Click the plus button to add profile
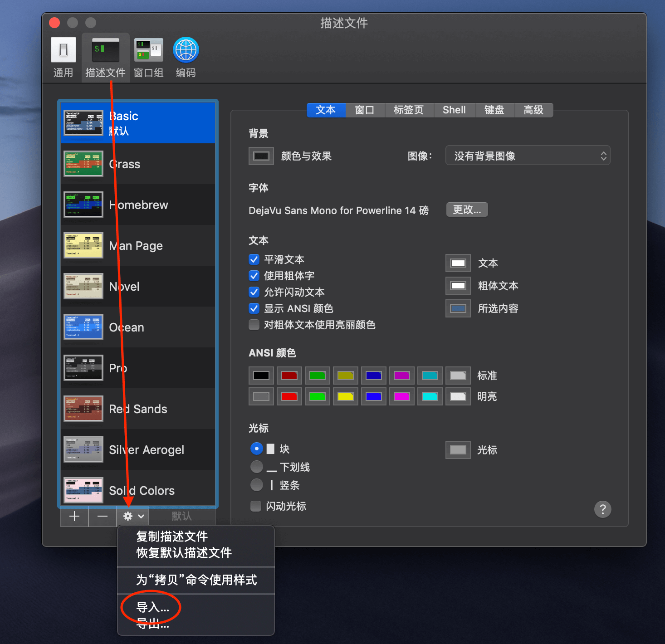 (x=74, y=516)
